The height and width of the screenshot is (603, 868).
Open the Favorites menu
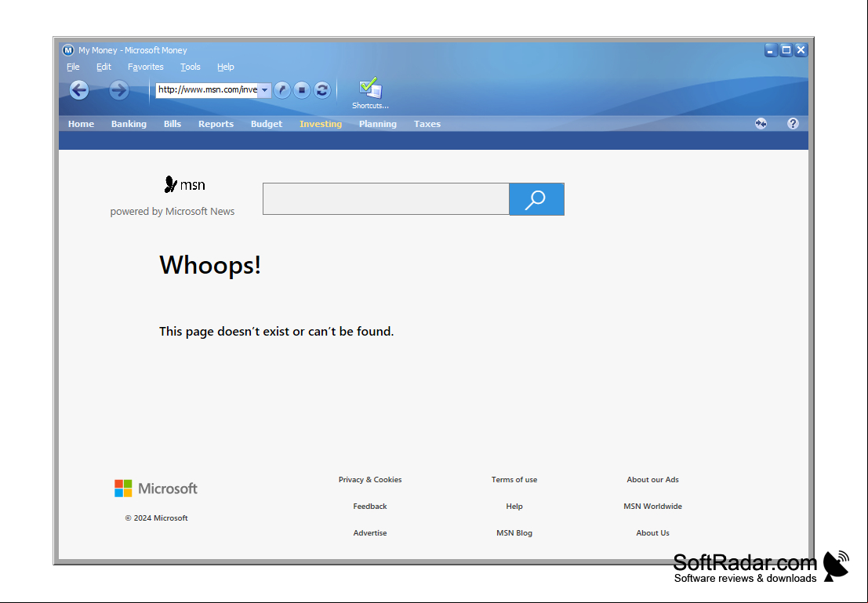146,67
